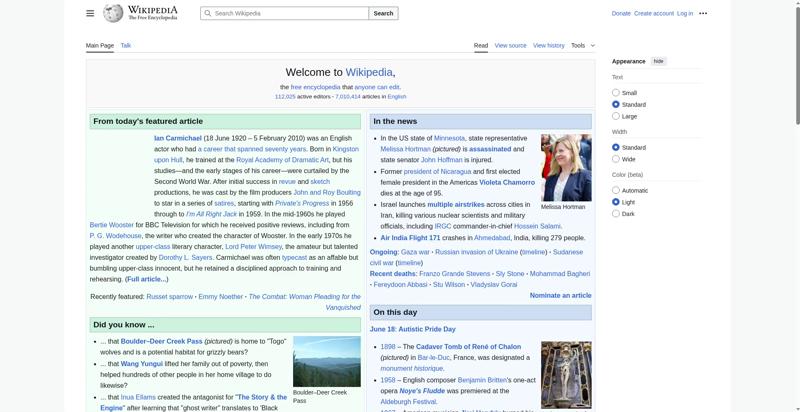The image size is (800, 412).
Task: Click the 7,010,414 articles count link
Action: point(347,96)
